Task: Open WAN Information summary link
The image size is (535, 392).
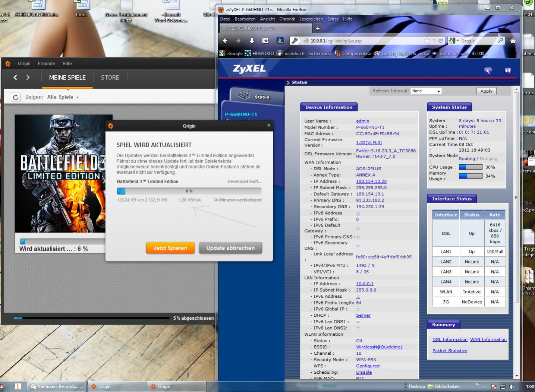Action: pos(488,339)
